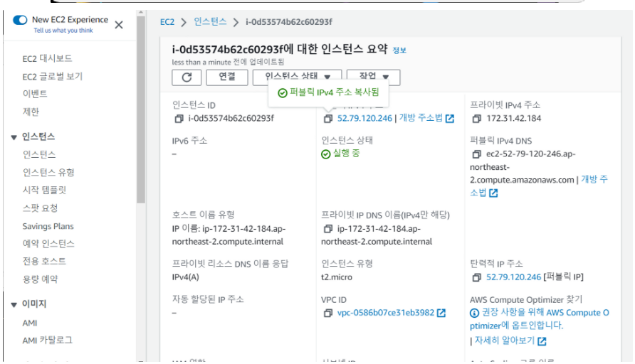Open AMI 카탈로그 in the sidebar
The image size is (635, 364).
pyautogui.click(x=48, y=341)
